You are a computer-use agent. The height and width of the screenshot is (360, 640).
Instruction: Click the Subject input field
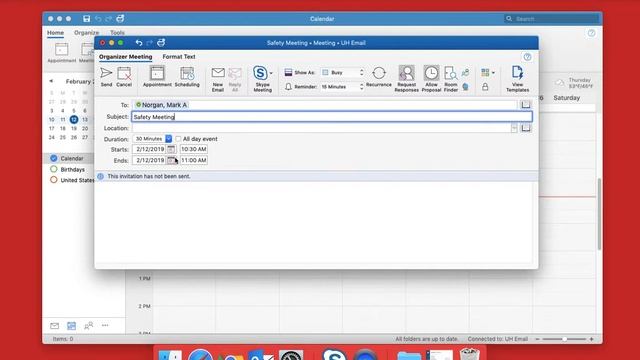tap(332, 117)
